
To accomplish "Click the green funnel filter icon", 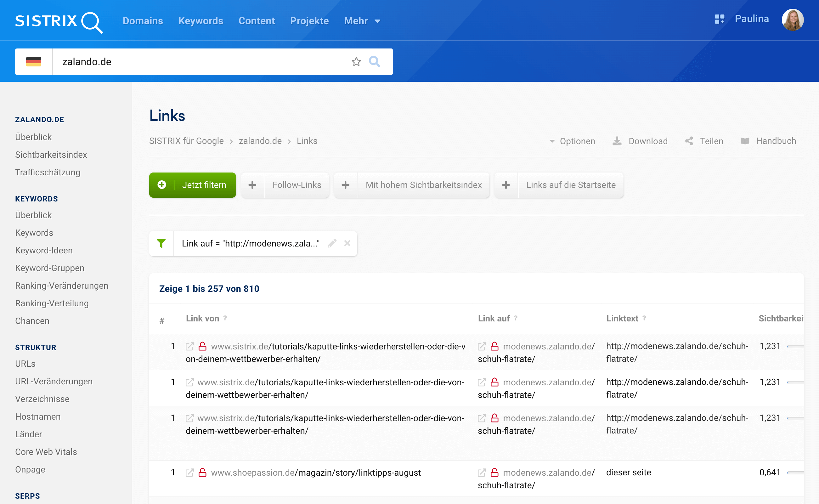I will 161,243.
